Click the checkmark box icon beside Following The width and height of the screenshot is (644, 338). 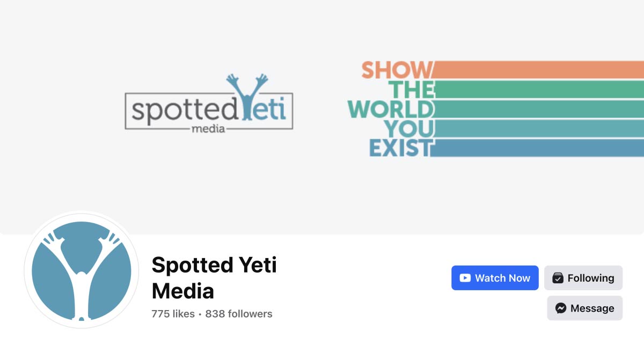click(558, 278)
